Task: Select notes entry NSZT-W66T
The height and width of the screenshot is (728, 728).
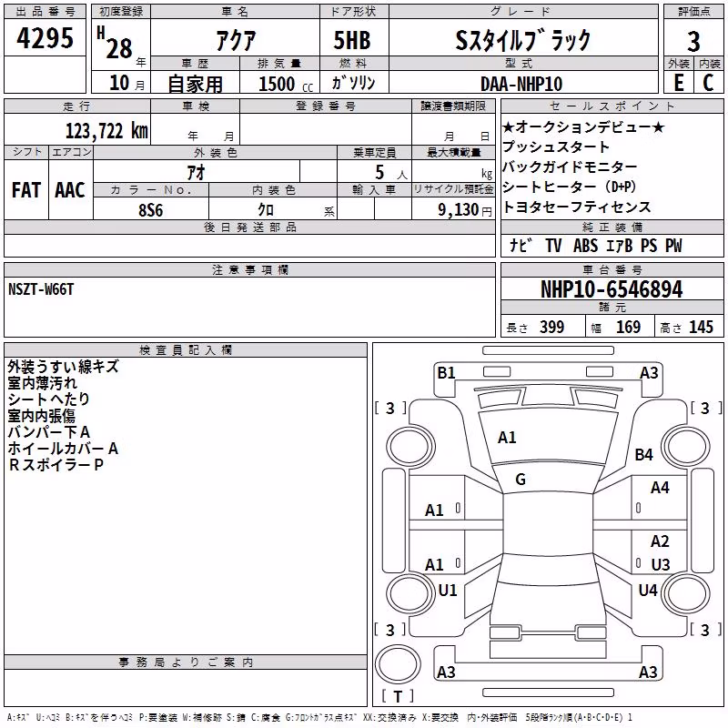Action: pyautogui.click(x=41, y=289)
